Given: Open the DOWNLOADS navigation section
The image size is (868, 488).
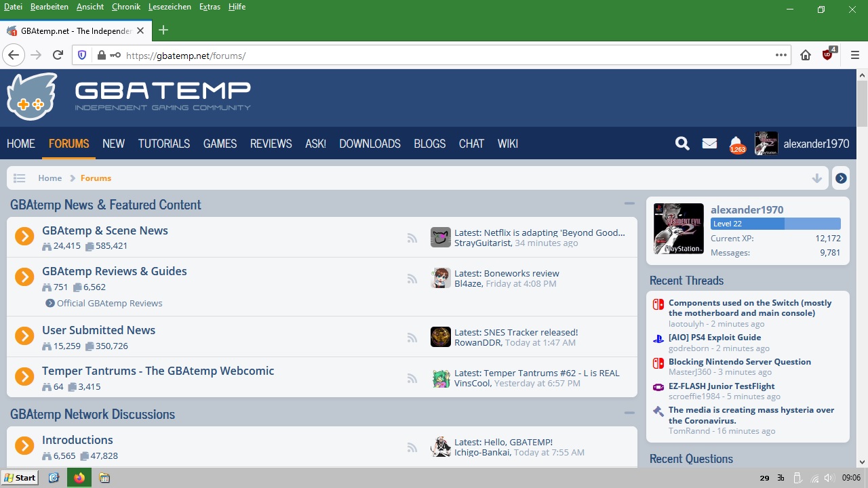Looking at the screenshot, I should pyautogui.click(x=370, y=144).
